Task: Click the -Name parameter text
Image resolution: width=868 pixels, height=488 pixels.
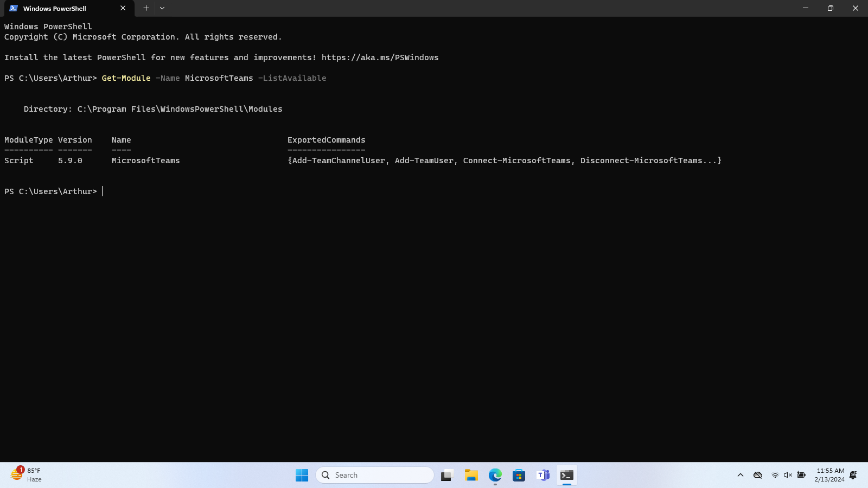Action: tap(168, 78)
